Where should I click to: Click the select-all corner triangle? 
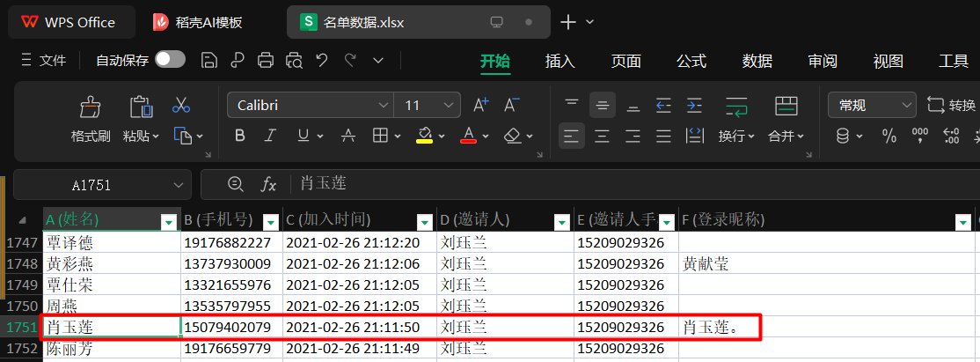tap(23, 220)
